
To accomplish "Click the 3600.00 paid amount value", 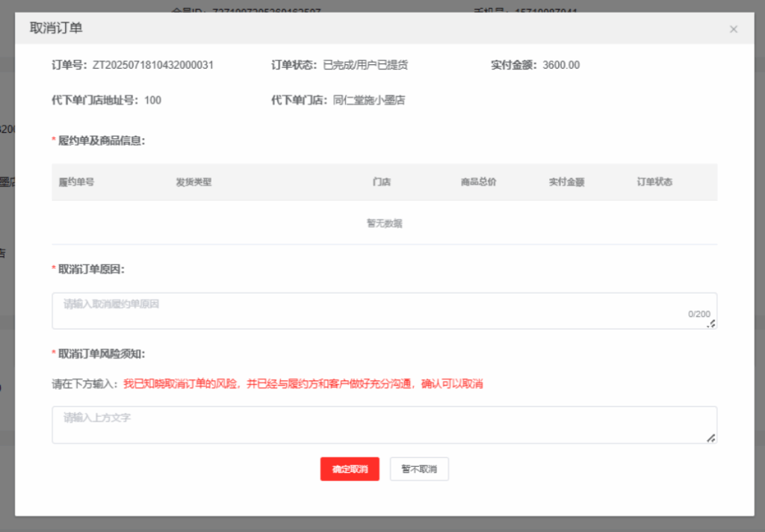I will [x=561, y=65].
